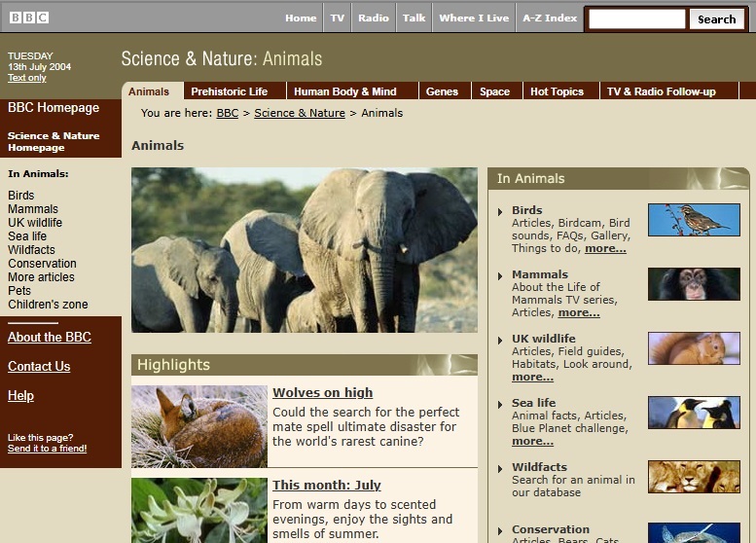Click the BBC logo in the header
Screen dimensions: 756x543
[29, 18]
